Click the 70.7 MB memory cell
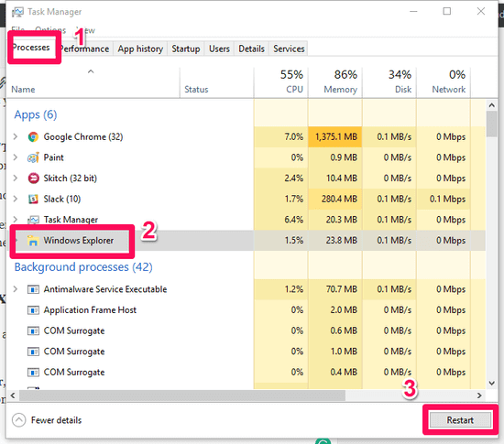This screenshot has height=444, width=504. 335,289
